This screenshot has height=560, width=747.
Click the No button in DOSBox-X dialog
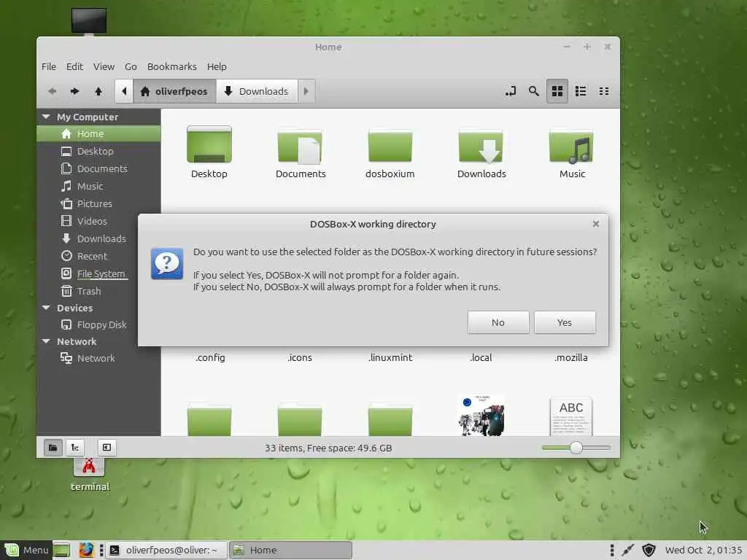pos(498,322)
